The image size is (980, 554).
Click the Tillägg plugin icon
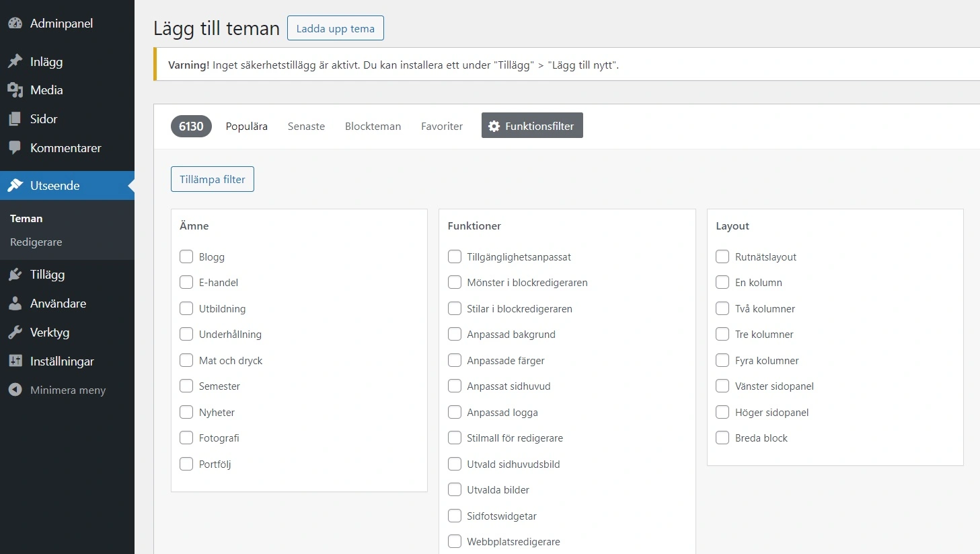coord(15,275)
